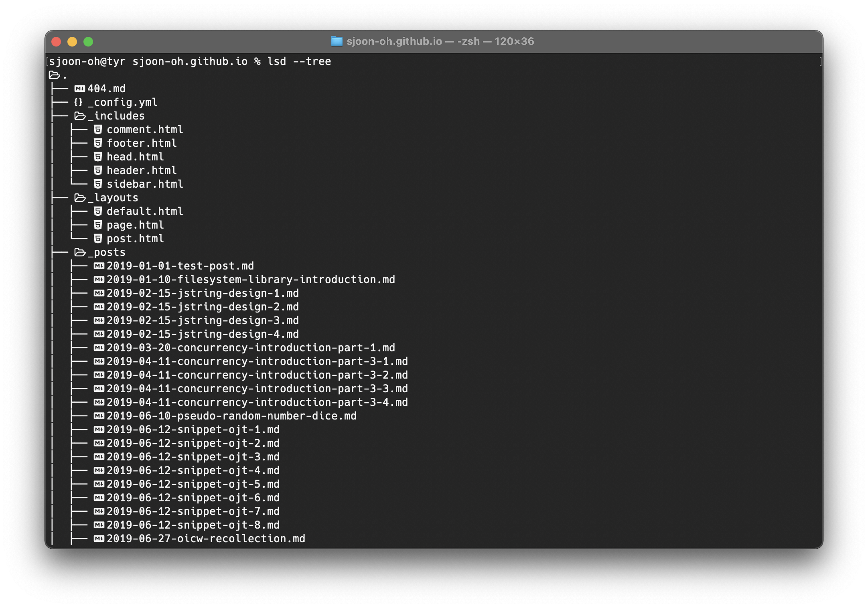The image size is (868, 608).
Task: Click the head.html file name
Action: point(136,157)
